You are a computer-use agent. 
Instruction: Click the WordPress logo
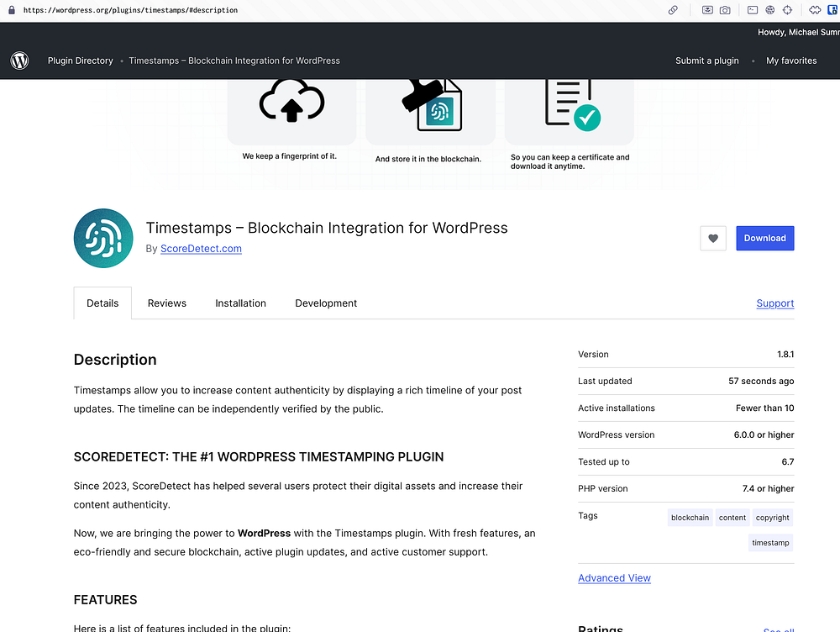pyautogui.click(x=20, y=61)
